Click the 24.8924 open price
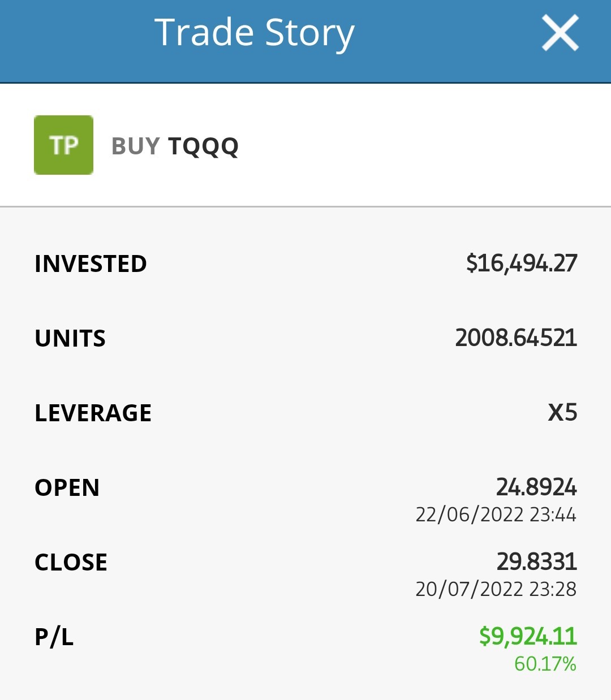Viewport: 611px width, 700px height. click(x=536, y=487)
